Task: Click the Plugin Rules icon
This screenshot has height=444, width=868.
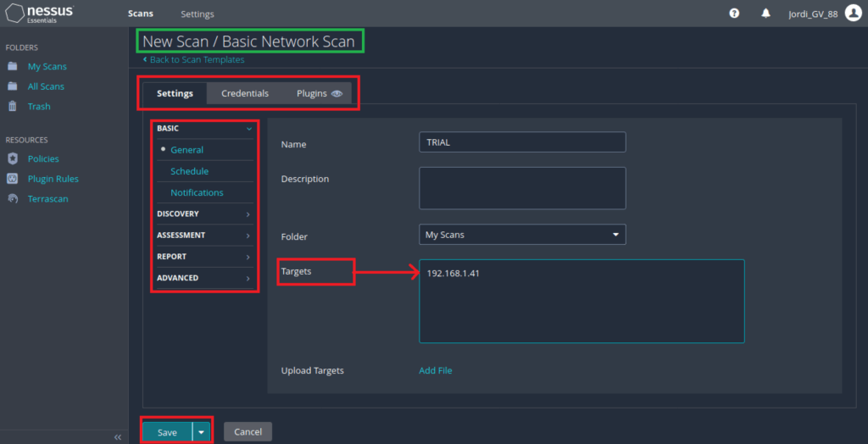Action: (x=12, y=179)
